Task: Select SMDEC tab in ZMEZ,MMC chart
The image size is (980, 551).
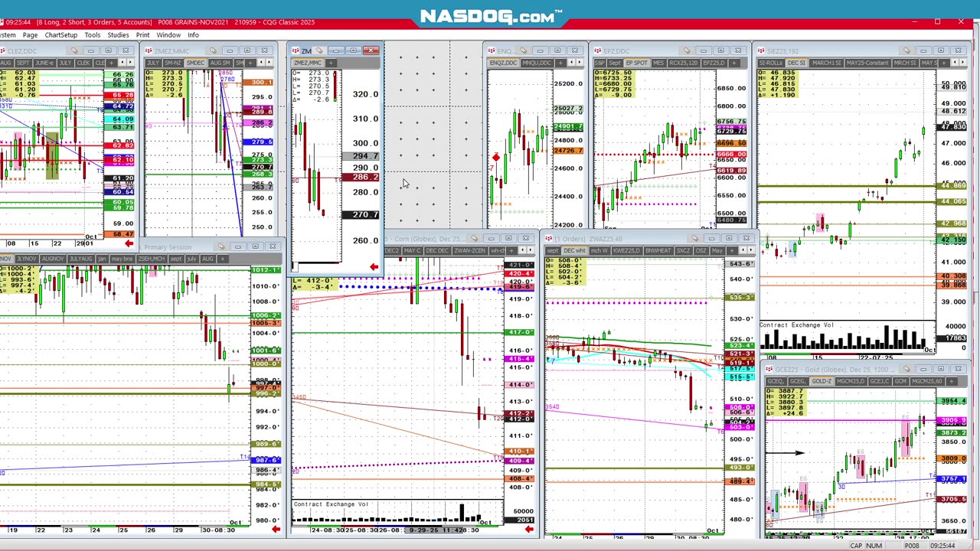Action: pos(195,63)
